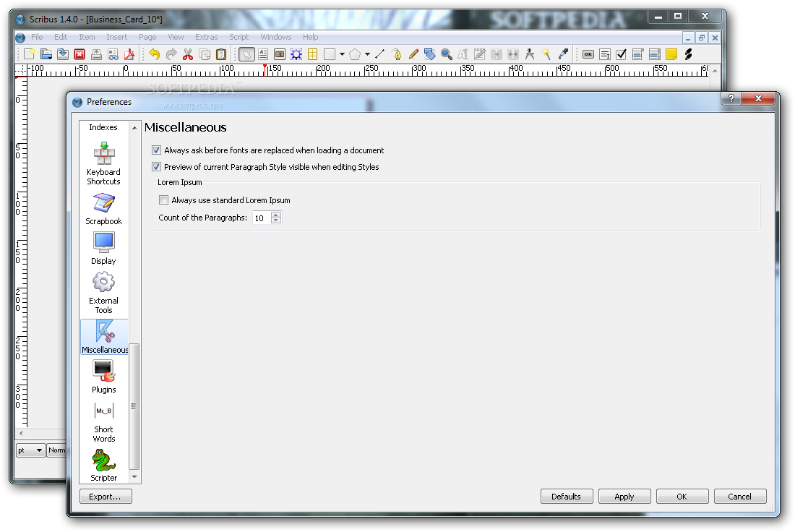Click the New document icon in Scribus toolbar
The width and height of the screenshot is (795, 532).
[x=30, y=54]
